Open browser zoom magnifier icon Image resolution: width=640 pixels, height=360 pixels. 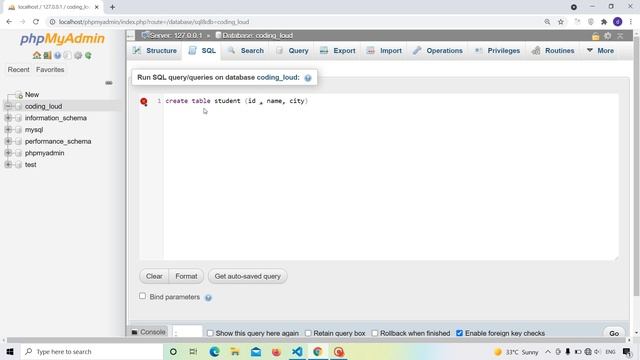tap(547, 22)
